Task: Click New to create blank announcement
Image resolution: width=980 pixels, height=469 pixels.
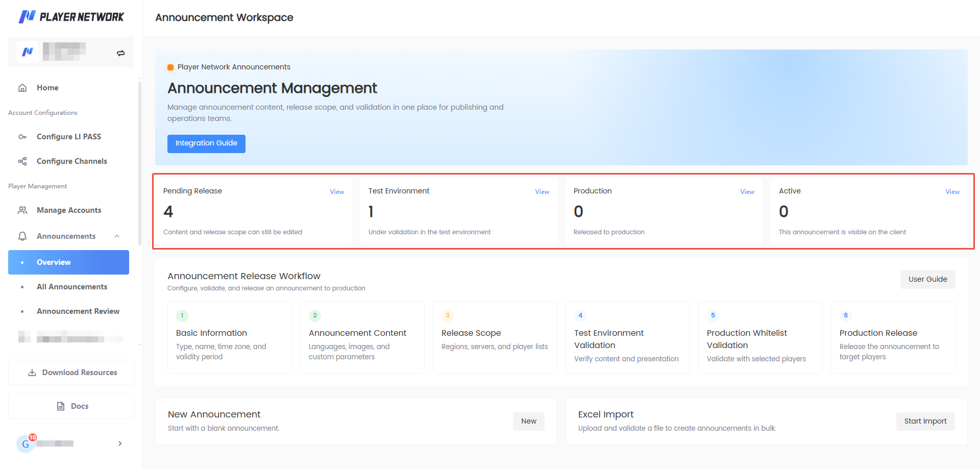Action: pyautogui.click(x=528, y=421)
